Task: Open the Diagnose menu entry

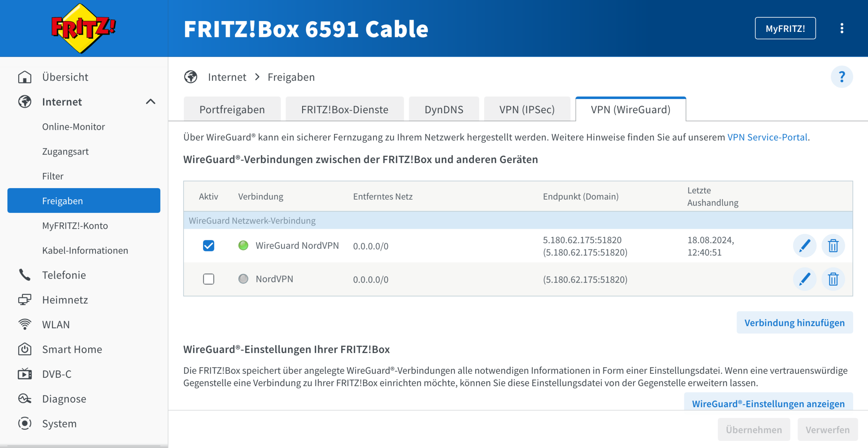Action: click(64, 399)
